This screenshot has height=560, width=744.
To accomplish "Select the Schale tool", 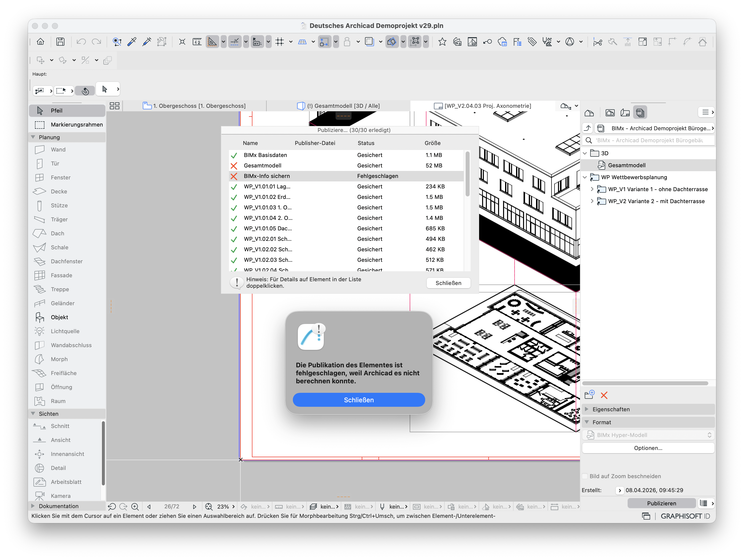I will click(67, 247).
